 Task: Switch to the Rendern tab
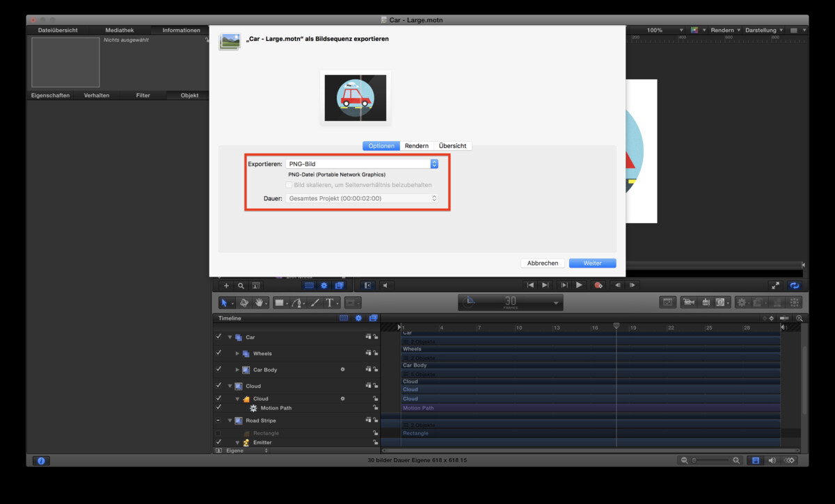coord(417,145)
